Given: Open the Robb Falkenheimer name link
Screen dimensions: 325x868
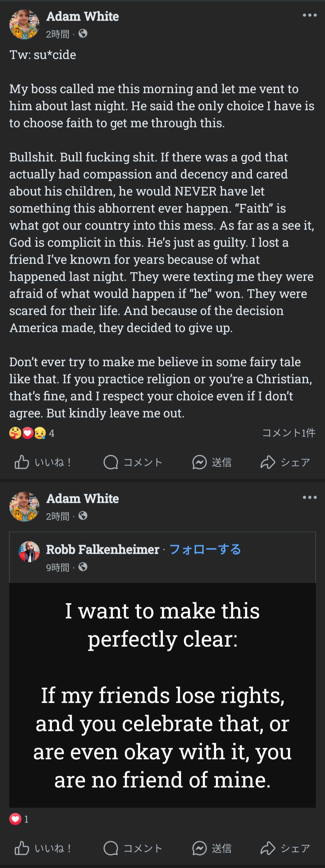Looking at the screenshot, I should (102, 549).
